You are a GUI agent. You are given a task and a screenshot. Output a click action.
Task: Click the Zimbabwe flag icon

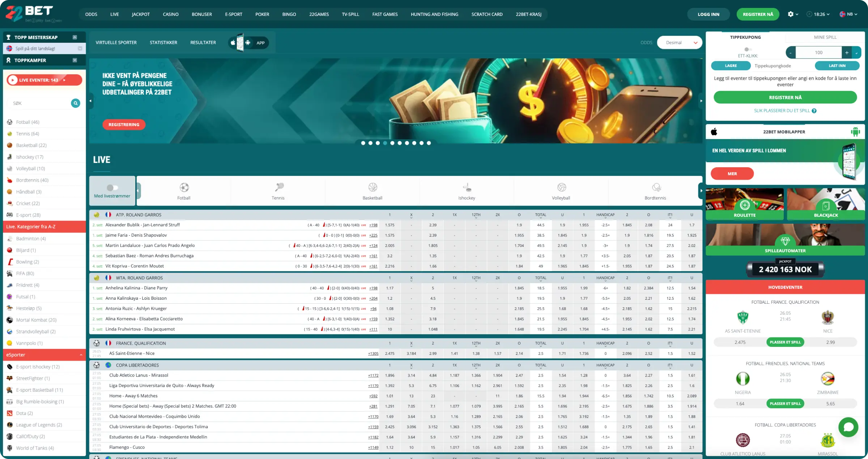[x=827, y=379]
